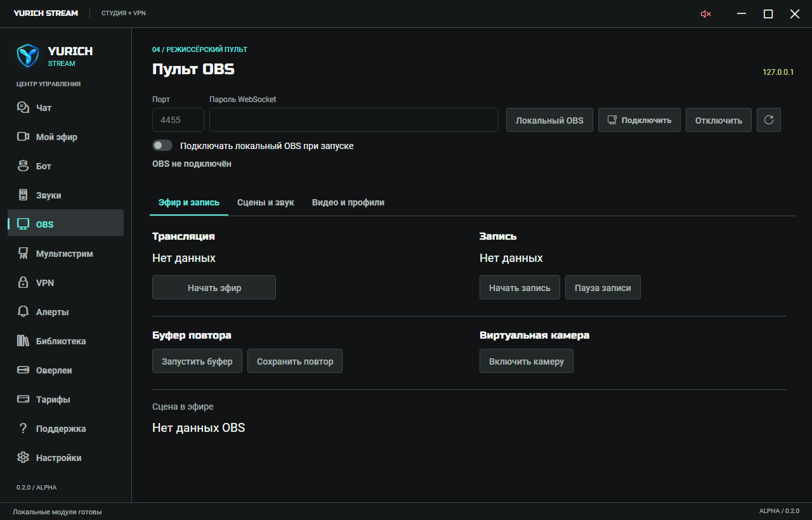Click the Tariffs card icon
This screenshot has width=812, height=520.
pos(23,400)
